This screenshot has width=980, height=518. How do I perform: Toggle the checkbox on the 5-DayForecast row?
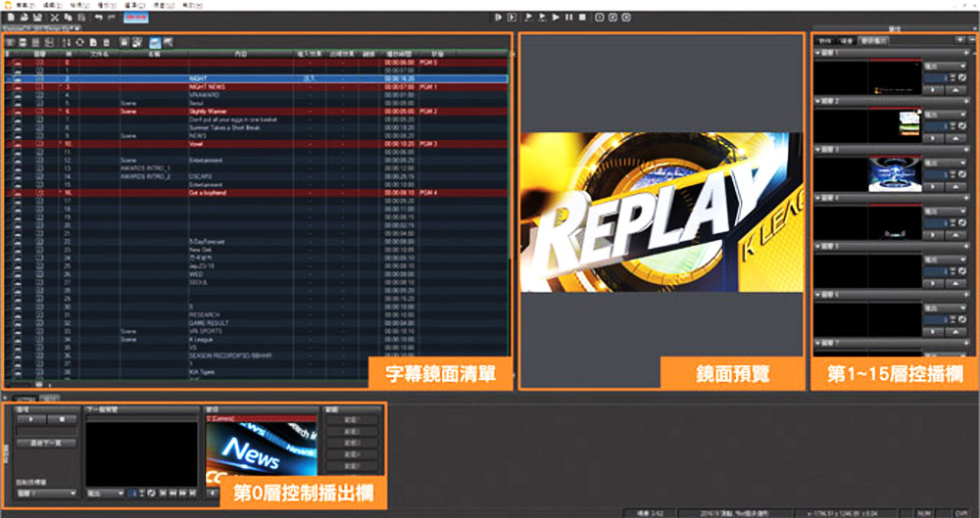pyautogui.click(x=40, y=242)
